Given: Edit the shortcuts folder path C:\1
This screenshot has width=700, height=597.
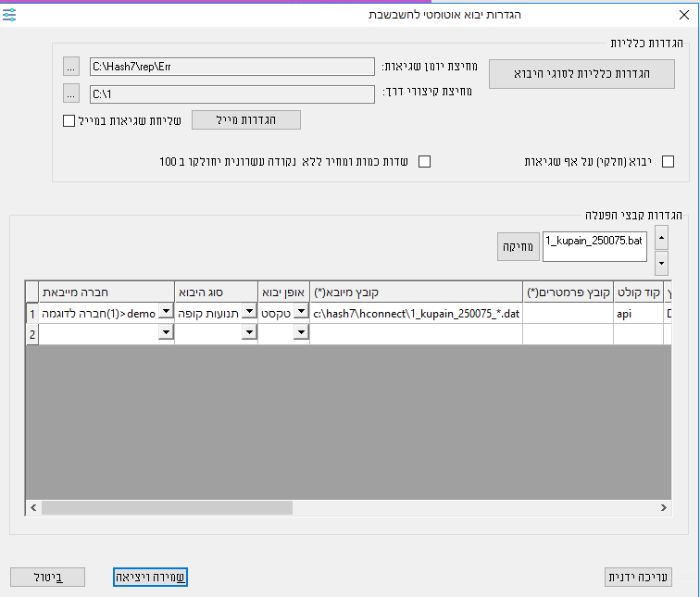Looking at the screenshot, I should pyautogui.click(x=232, y=94).
